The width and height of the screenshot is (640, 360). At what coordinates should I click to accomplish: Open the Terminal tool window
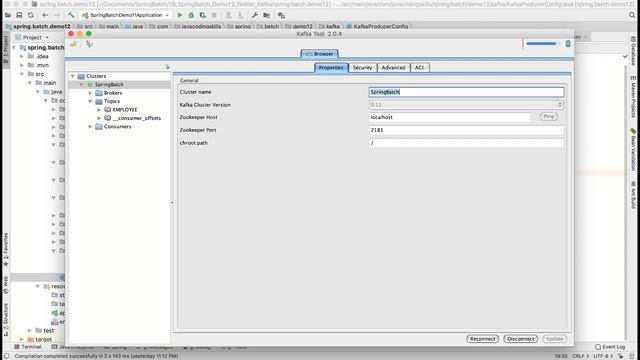point(28,347)
